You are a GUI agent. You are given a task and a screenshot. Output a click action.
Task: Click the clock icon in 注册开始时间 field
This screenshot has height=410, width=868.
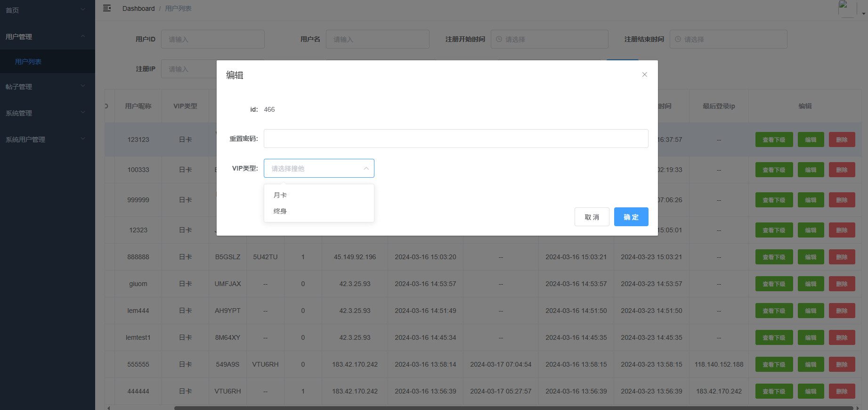pos(499,39)
